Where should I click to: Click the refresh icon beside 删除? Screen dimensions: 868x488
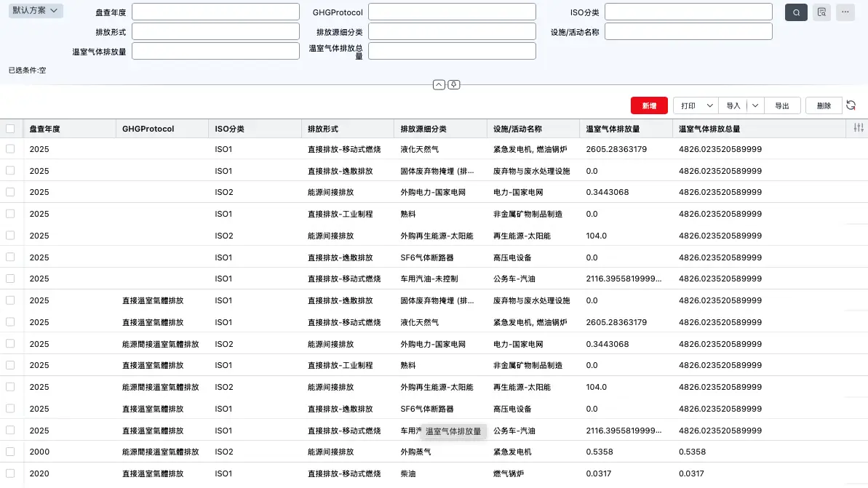coord(851,105)
